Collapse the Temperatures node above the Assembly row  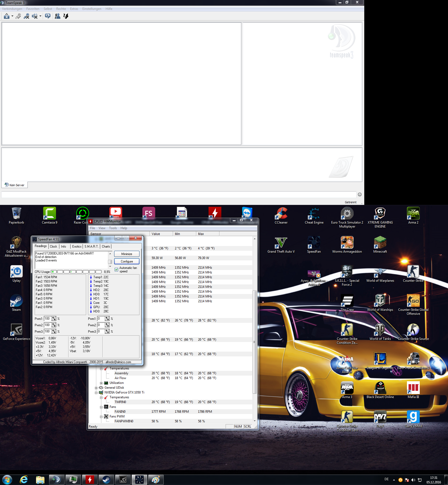(x=101, y=368)
